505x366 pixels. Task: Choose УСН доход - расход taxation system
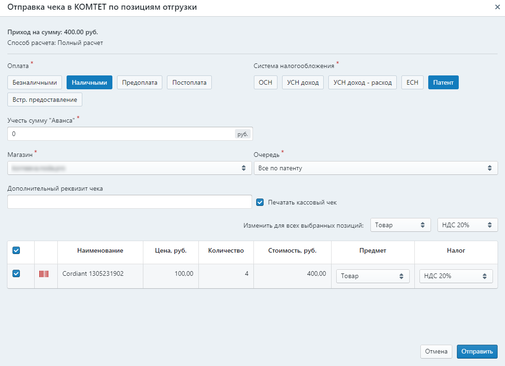pos(363,82)
